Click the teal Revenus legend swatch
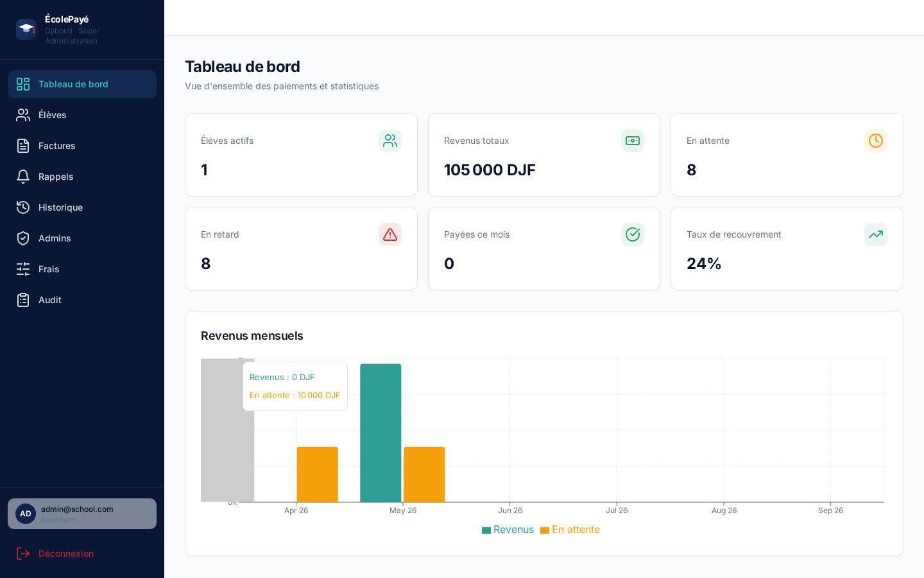The height and width of the screenshot is (578, 924). tap(486, 530)
